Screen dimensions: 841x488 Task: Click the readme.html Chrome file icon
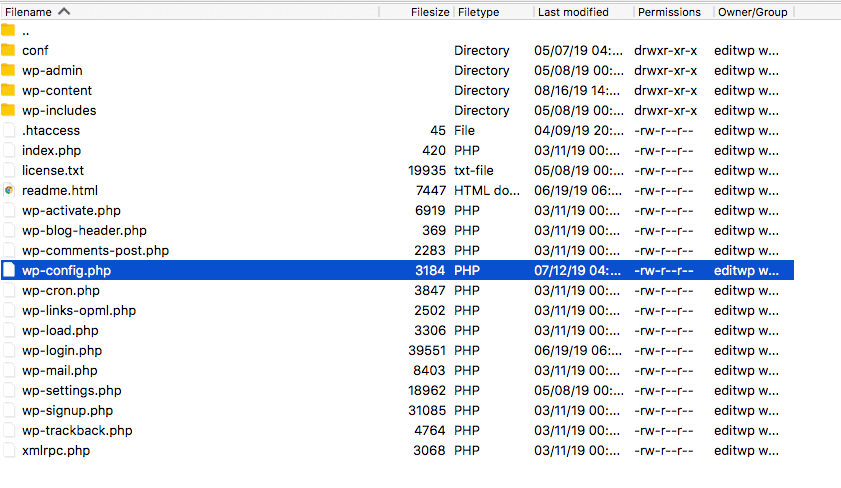pyautogui.click(x=9, y=190)
